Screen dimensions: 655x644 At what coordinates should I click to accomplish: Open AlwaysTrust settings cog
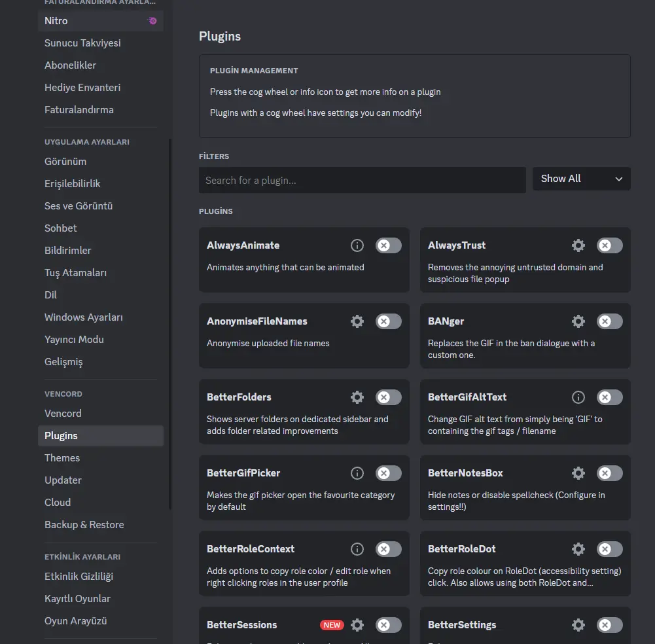578,245
